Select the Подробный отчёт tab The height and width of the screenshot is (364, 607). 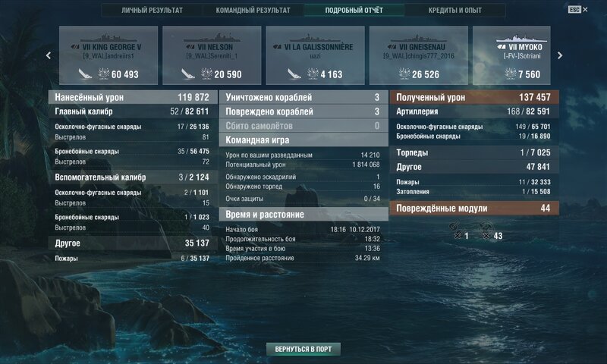tap(354, 10)
